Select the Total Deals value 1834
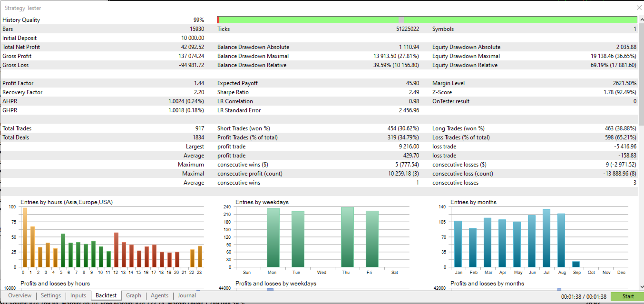 [198, 137]
